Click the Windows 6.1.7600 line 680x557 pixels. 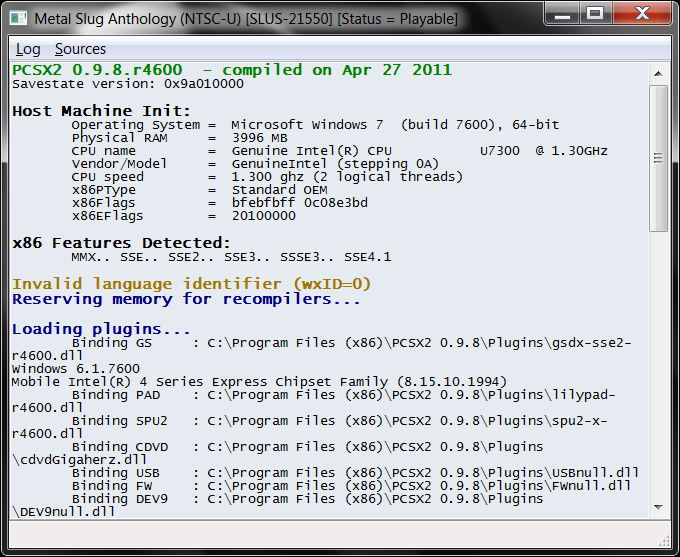click(x=76, y=369)
